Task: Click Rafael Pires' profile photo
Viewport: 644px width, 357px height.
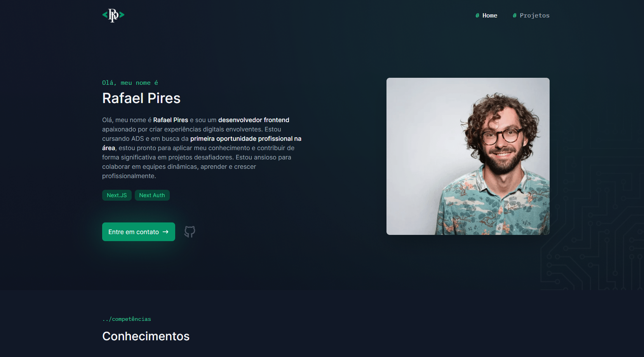Action: (468, 156)
